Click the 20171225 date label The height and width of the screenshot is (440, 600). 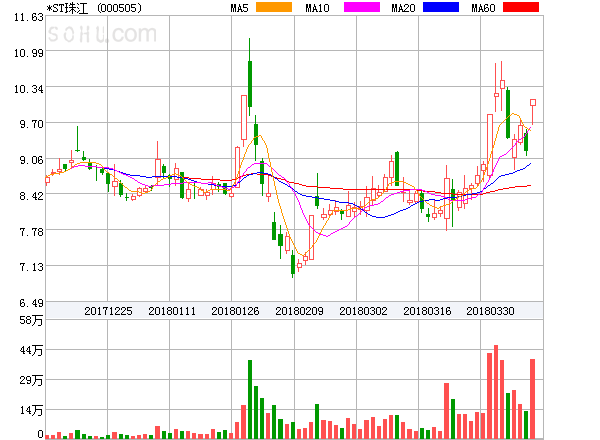[108, 311]
